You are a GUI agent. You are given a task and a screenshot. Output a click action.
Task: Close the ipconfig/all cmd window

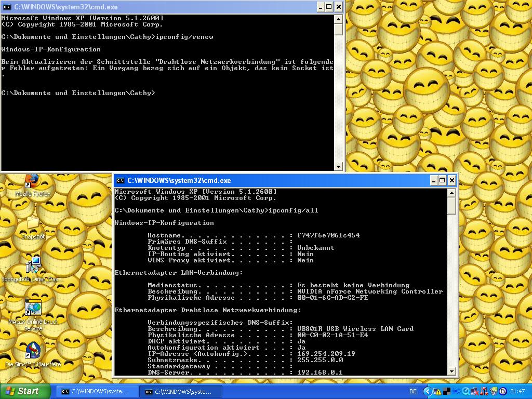coord(451,180)
